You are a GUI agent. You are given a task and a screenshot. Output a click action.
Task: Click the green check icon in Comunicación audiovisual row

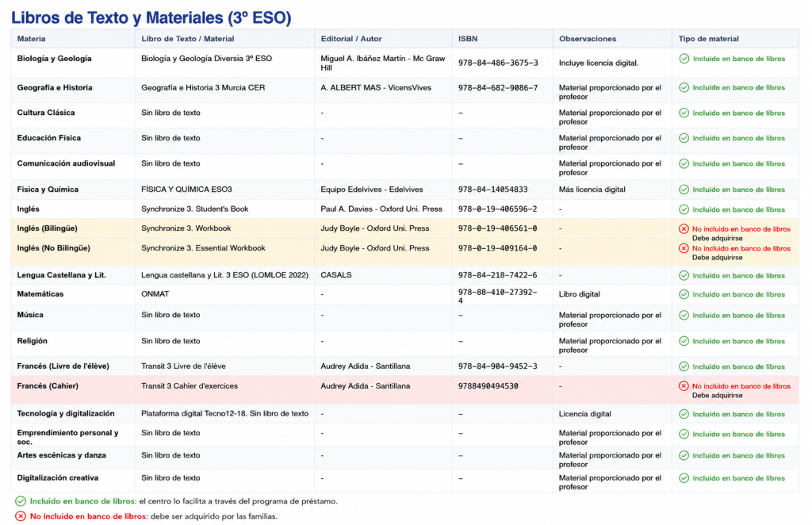684,163
